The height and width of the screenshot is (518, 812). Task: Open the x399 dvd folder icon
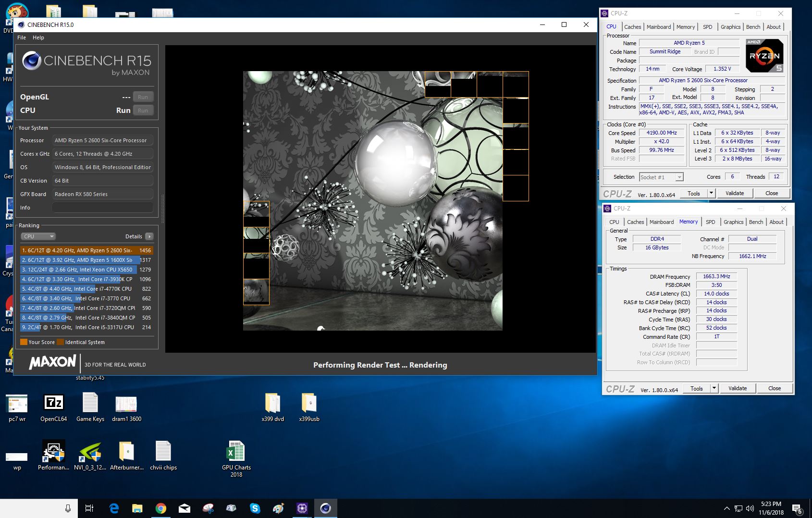coord(272,408)
